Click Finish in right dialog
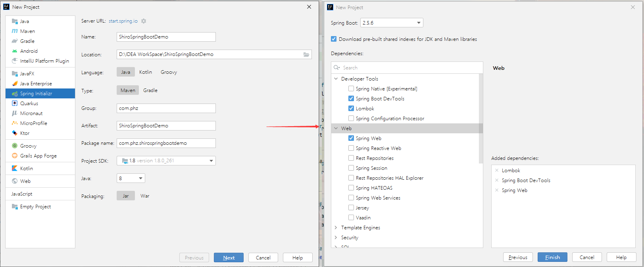644x267 pixels. (x=552, y=257)
